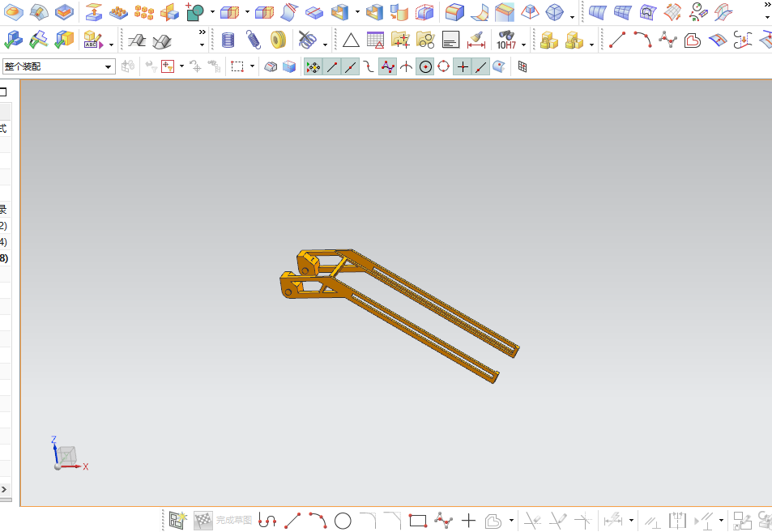Image resolution: width=772 pixels, height=532 pixels.
Task: Toggle Quadrant Point snap
Action: (x=444, y=66)
